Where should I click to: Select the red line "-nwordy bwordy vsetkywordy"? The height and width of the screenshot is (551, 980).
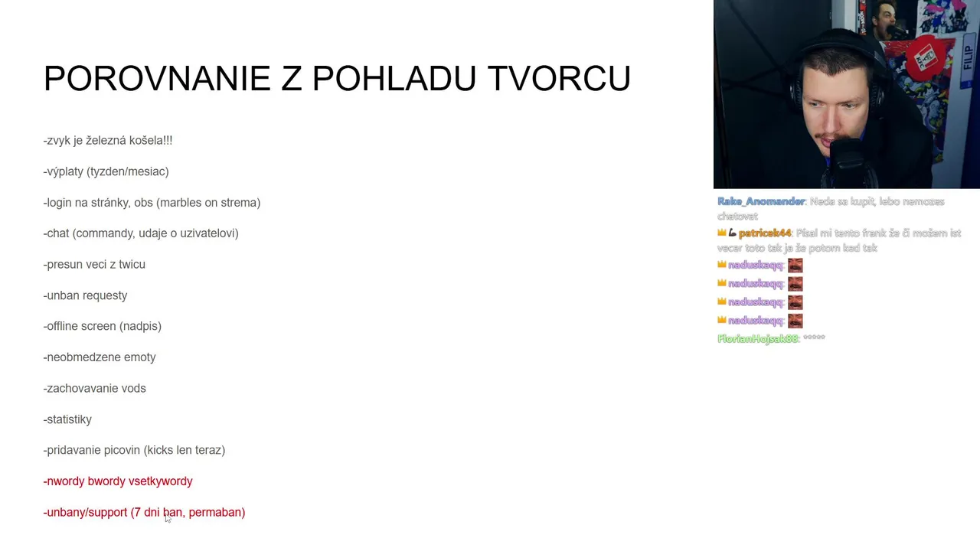[x=118, y=481]
